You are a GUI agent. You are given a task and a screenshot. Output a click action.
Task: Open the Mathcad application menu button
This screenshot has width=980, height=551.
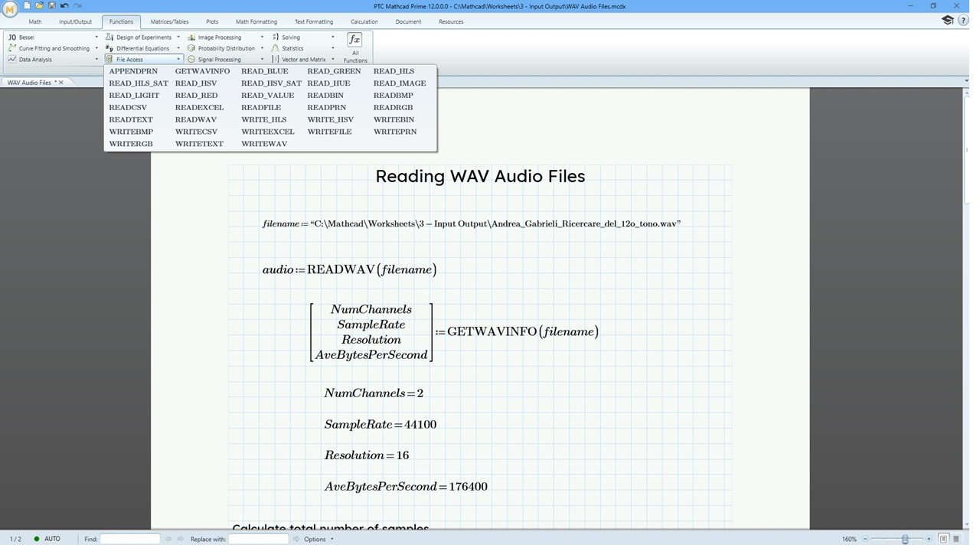[x=10, y=8]
